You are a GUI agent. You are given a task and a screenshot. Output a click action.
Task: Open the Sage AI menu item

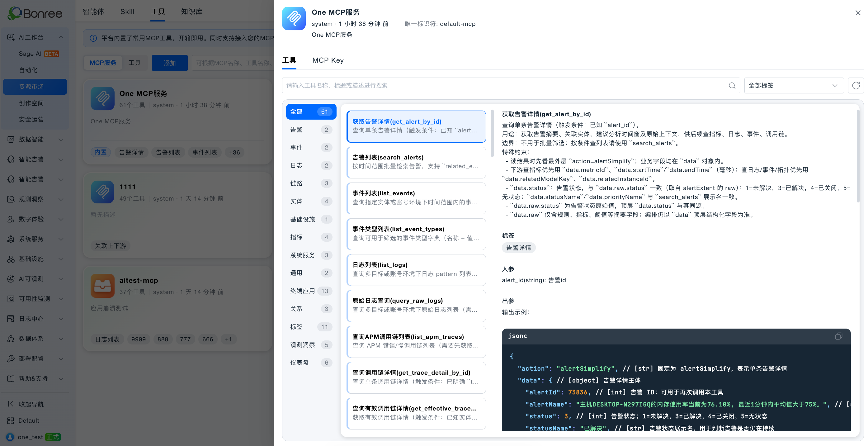click(35, 54)
